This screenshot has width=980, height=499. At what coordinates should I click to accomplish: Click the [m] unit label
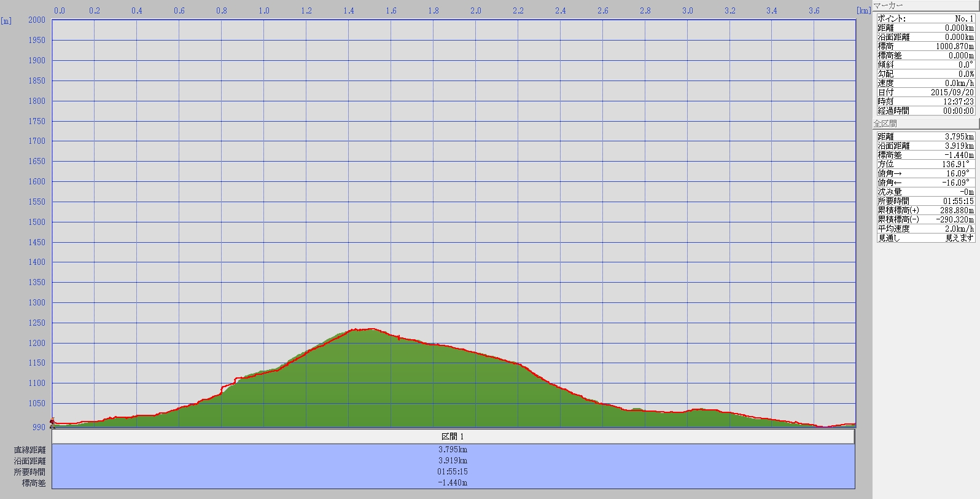pyautogui.click(x=6, y=21)
